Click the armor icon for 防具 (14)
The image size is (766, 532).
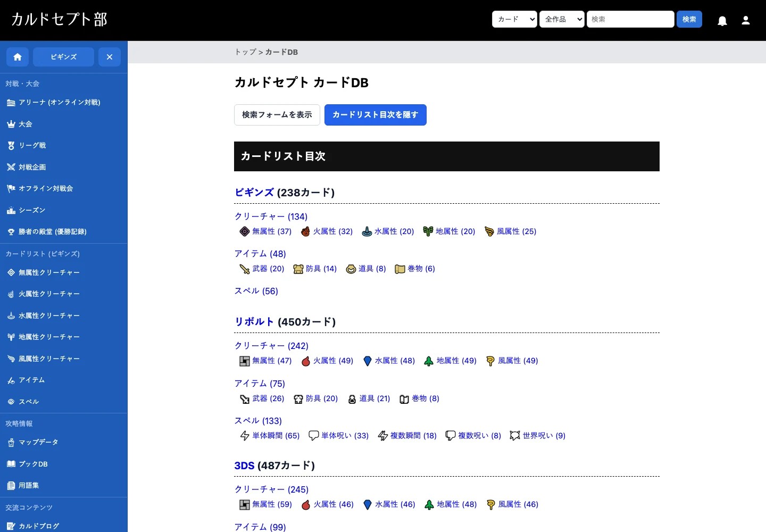coord(298,269)
